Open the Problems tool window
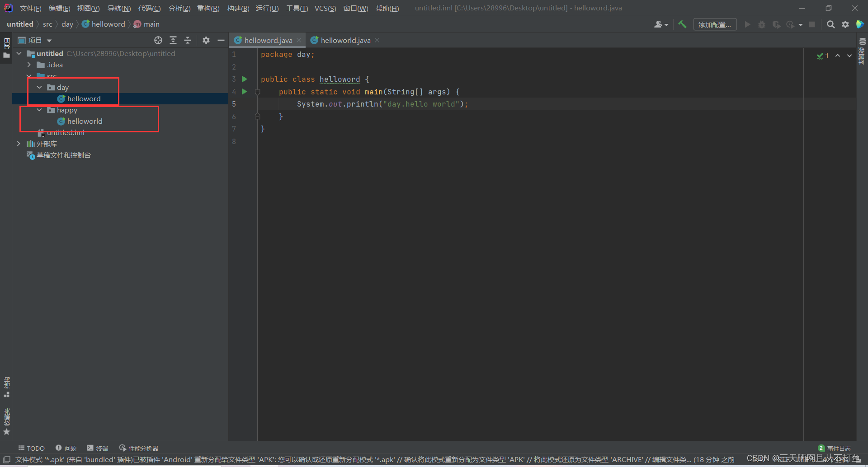The height and width of the screenshot is (467, 868). pyautogui.click(x=66, y=448)
